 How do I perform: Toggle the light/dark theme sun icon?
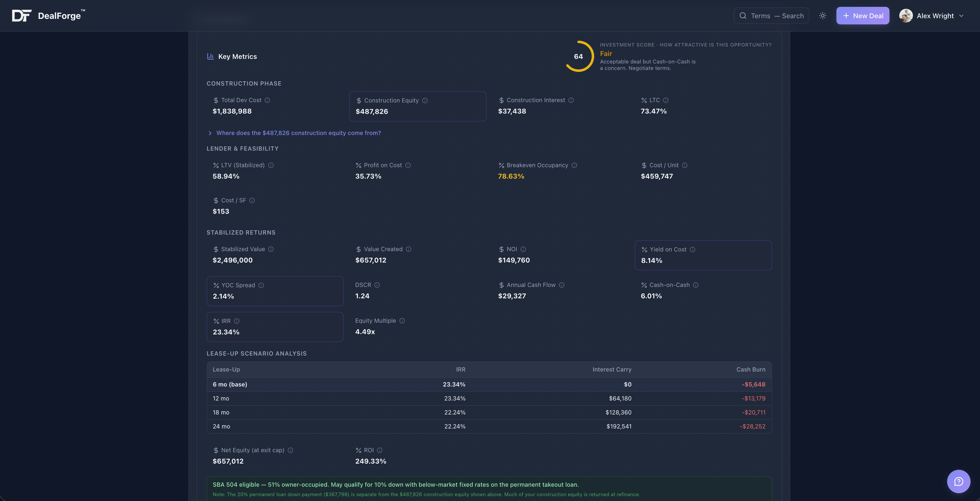tap(822, 16)
